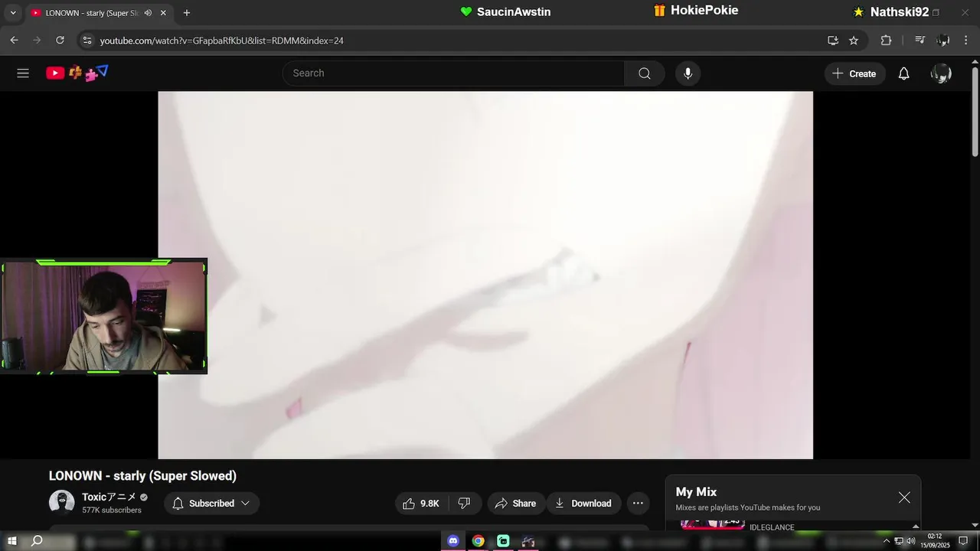Open Windows taskbar search
The image size is (980, 551).
tap(36, 541)
